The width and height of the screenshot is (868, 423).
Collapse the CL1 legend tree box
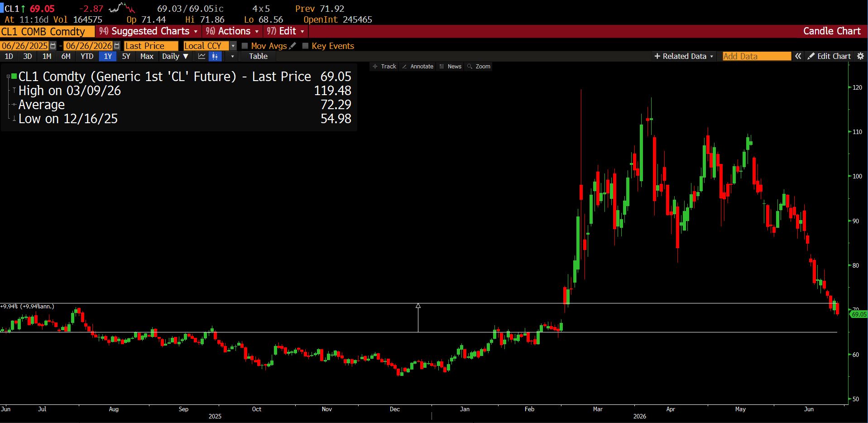[8, 77]
